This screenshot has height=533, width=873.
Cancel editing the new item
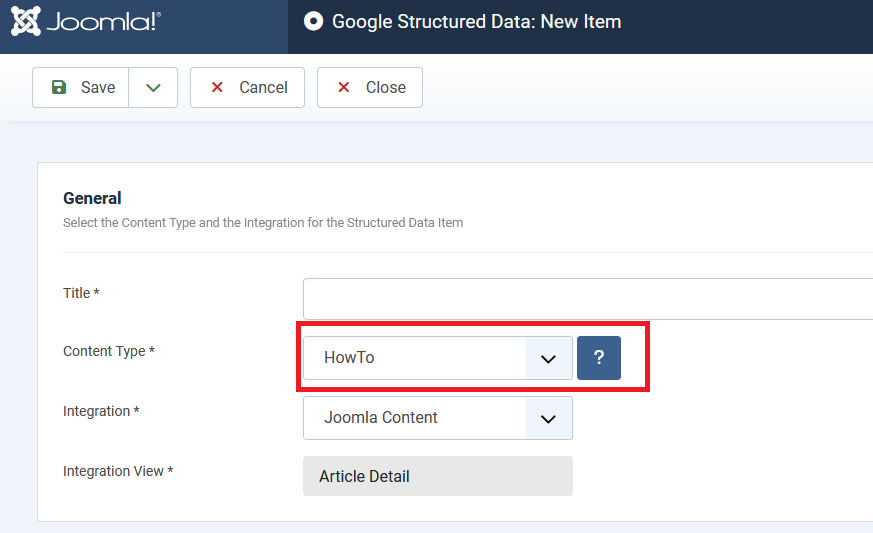pos(247,87)
